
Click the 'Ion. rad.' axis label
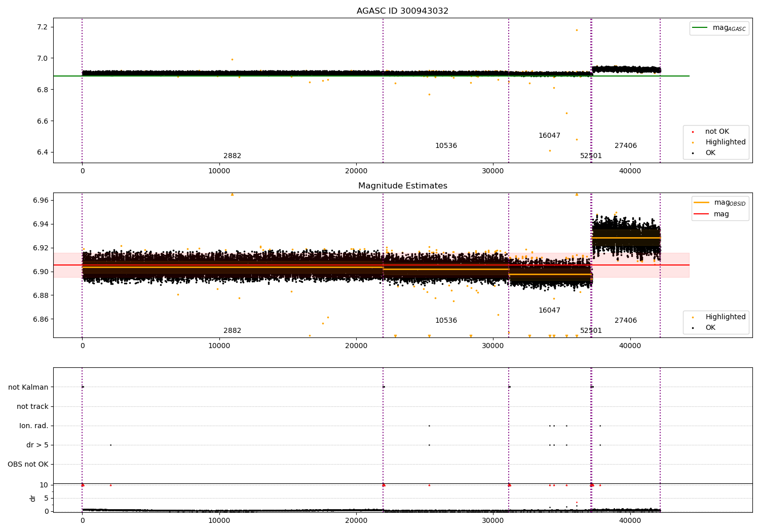34,426
